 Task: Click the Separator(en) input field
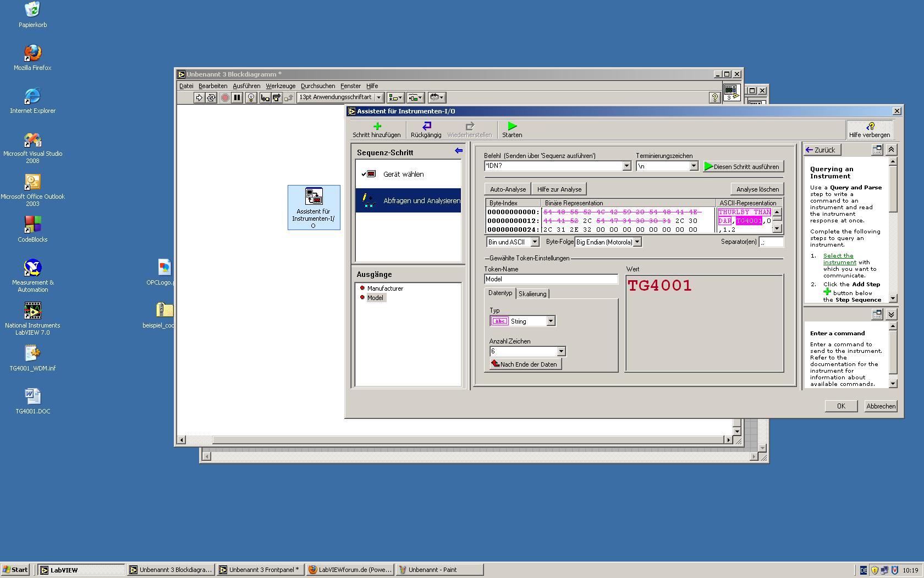point(771,242)
